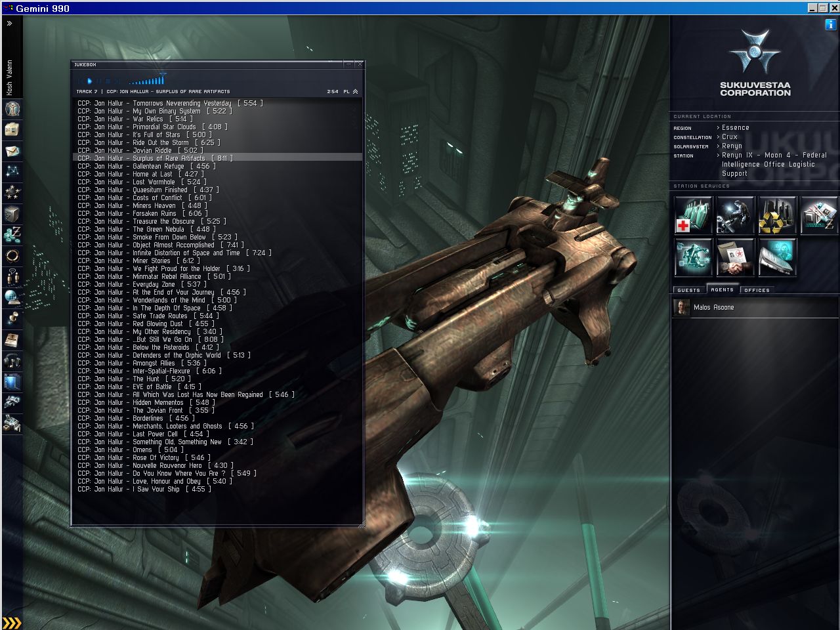Open the Missions handshake service icon

point(735,257)
